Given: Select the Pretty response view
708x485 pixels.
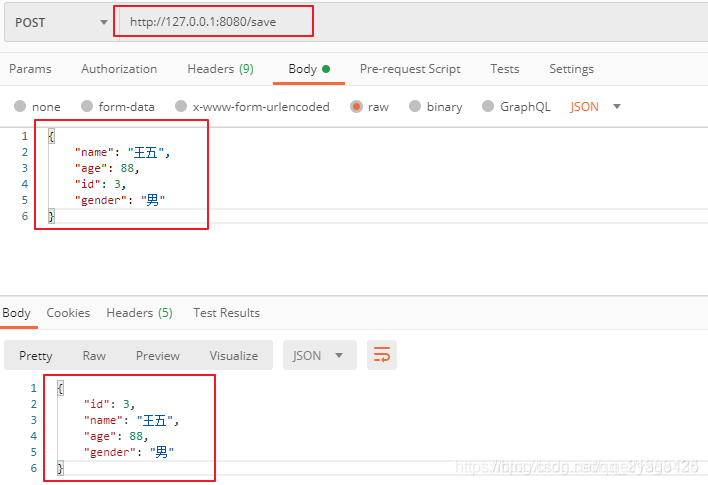Looking at the screenshot, I should pyautogui.click(x=36, y=355).
